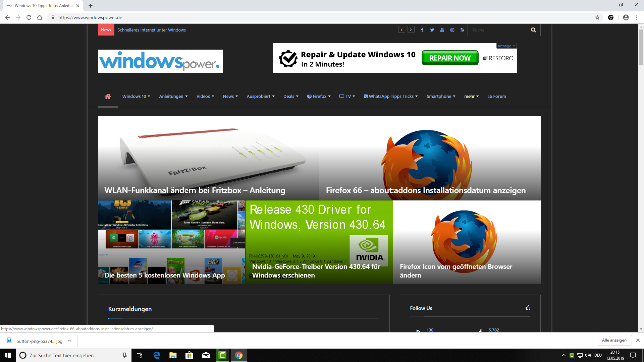Open the Nvidia GeForce driver 430.64 article
The width and height of the screenshot is (644, 362).
(319, 242)
